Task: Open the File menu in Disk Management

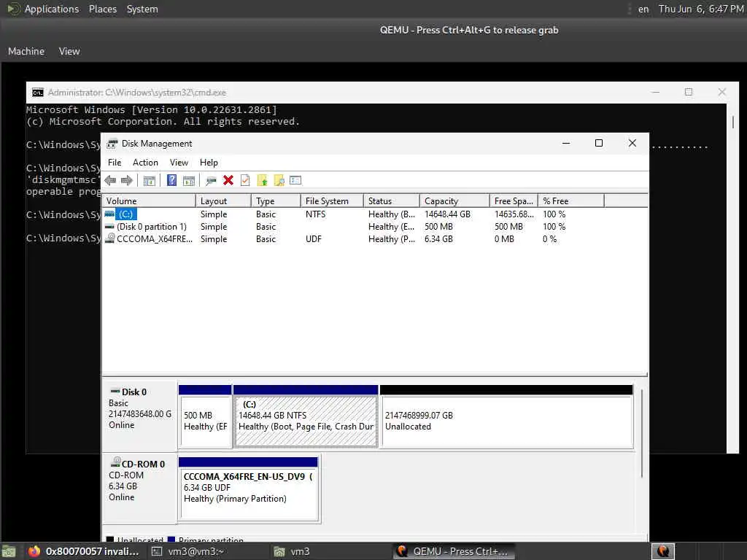Action: [115, 163]
